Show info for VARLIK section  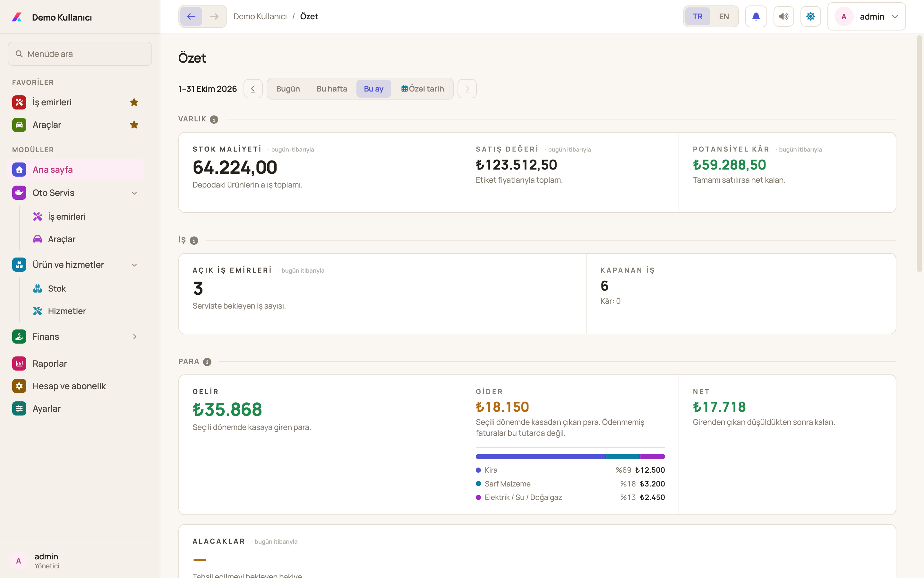pos(214,119)
